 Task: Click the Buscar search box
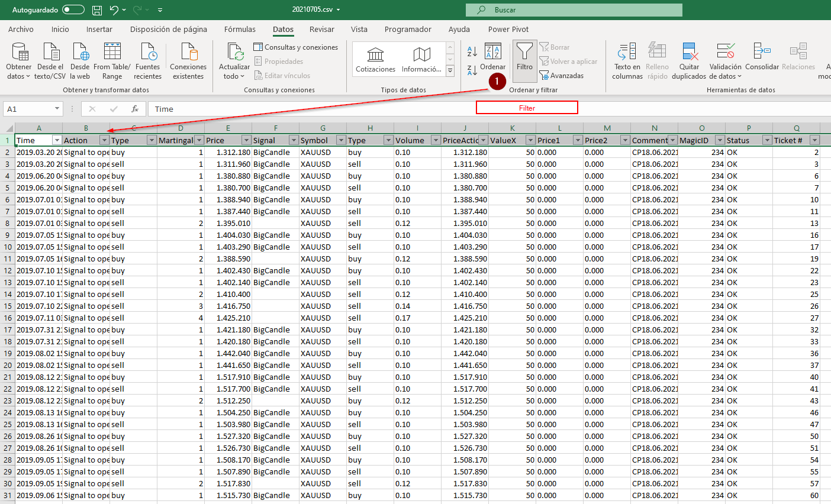pos(574,10)
